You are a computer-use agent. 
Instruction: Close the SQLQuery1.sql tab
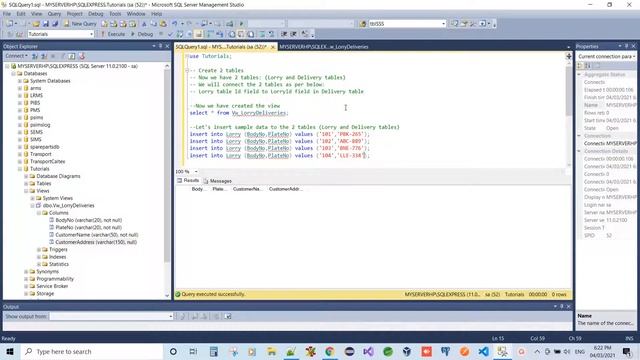coord(273,47)
